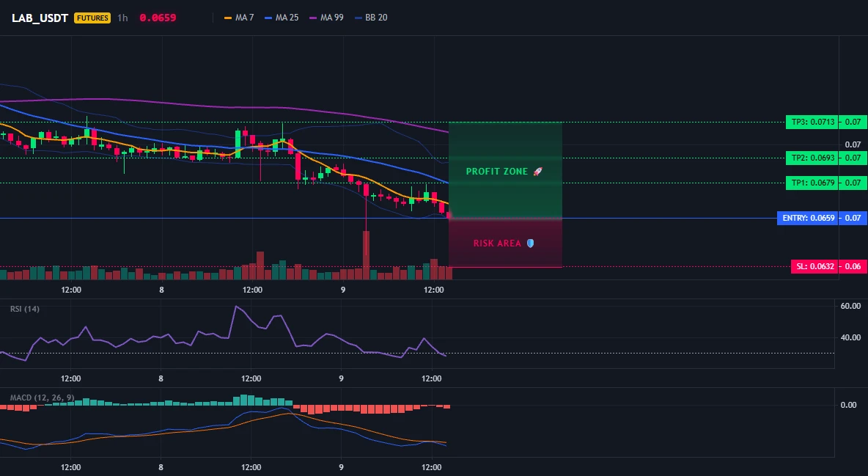Click the green profit zone rectangle
Viewport: 868px width, 476px height.
point(505,170)
